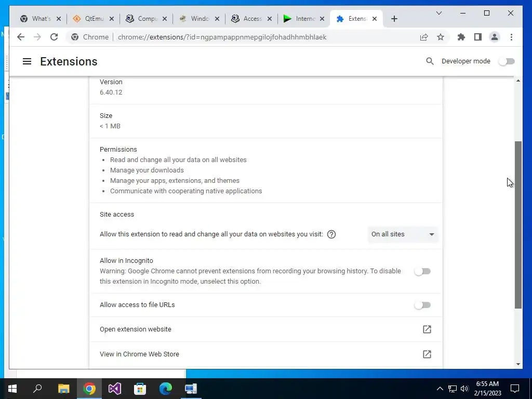Click the volume speaker tray icon
Screen dimensions: 532x399
(x=464, y=389)
